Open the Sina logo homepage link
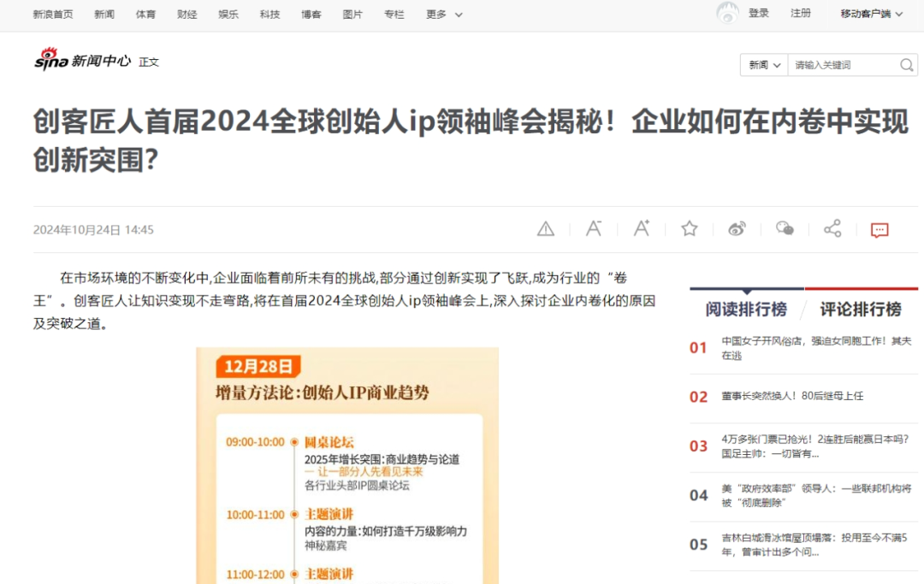Viewport: 924px width, 584px height. 51,60
